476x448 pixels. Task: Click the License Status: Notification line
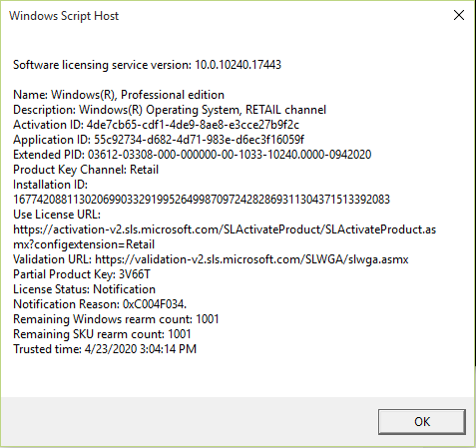(84, 289)
